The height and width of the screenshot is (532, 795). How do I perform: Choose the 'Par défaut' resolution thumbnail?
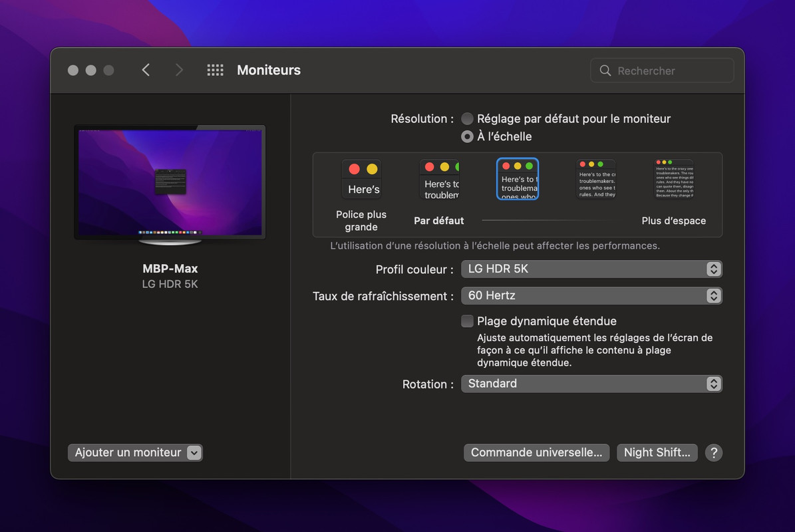[439, 180]
